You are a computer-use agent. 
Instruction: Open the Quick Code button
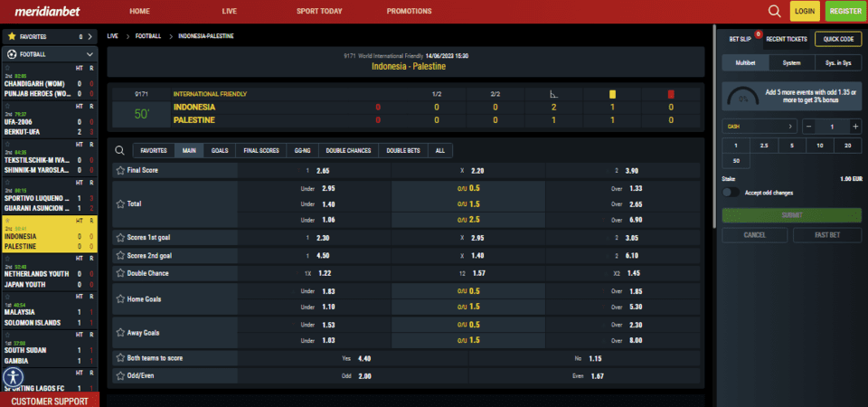[839, 39]
